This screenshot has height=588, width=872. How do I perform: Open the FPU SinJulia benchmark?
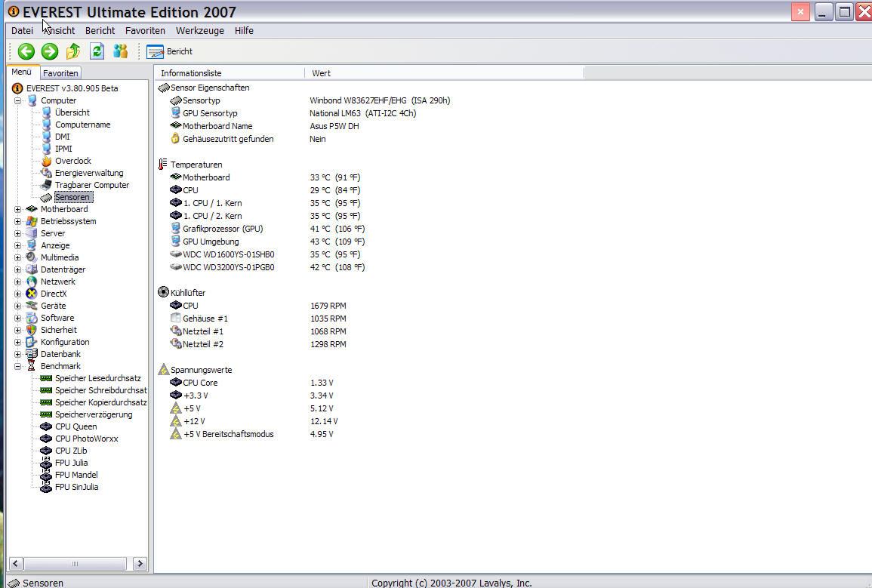[76, 488]
